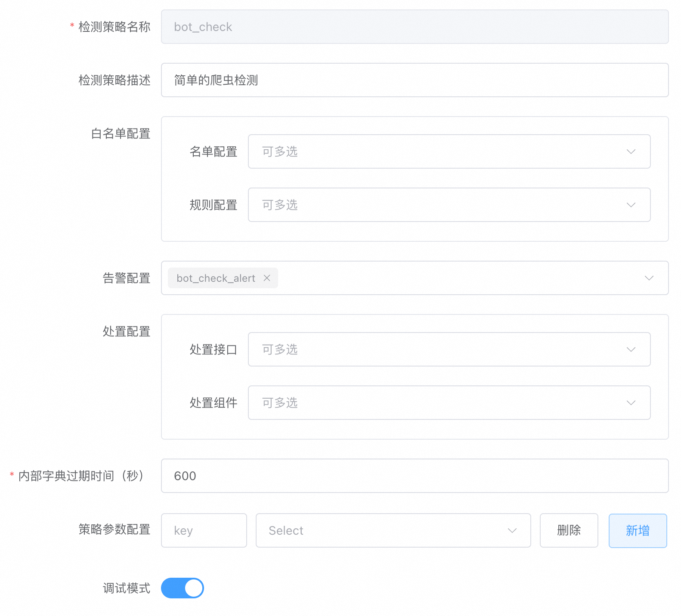Image resolution: width=681 pixels, height=616 pixels.
Task: Click the key input field
Action: (204, 531)
